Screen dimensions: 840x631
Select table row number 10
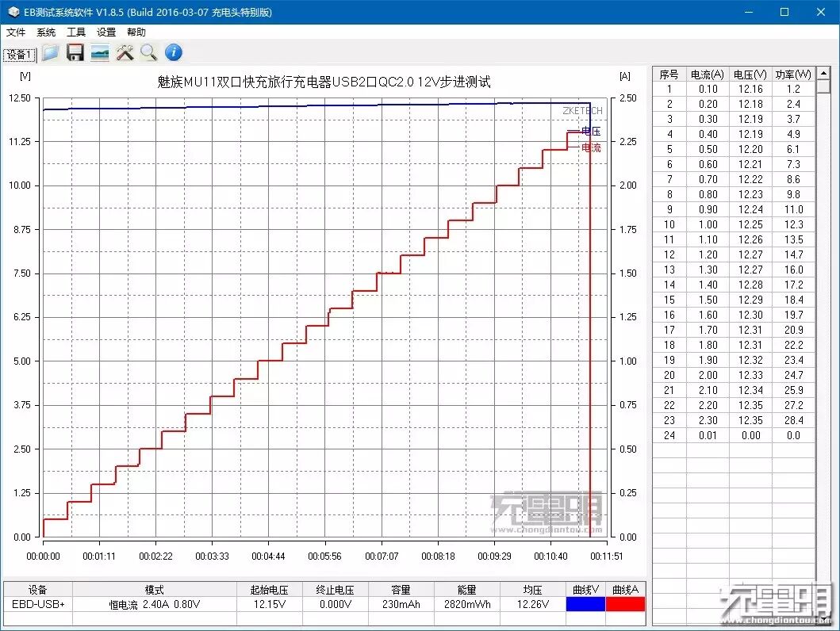[x=669, y=224]
